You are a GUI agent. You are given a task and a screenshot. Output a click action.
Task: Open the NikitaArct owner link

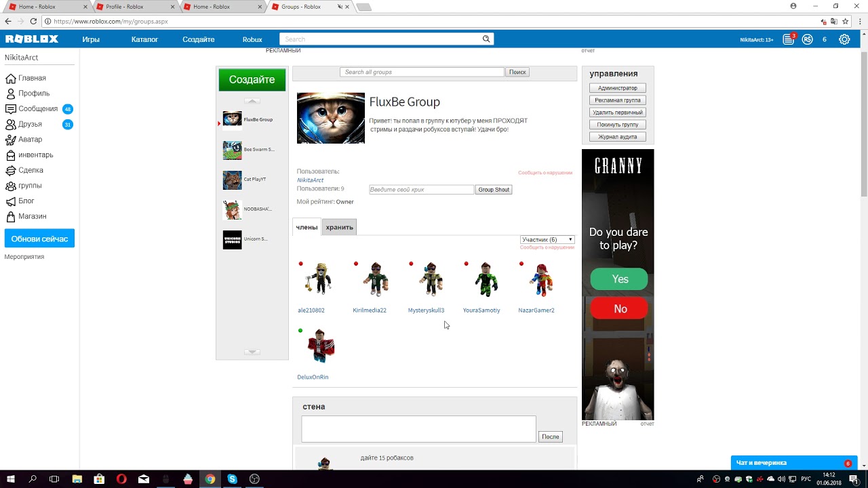pyautogui.click(x=310, y=180)
